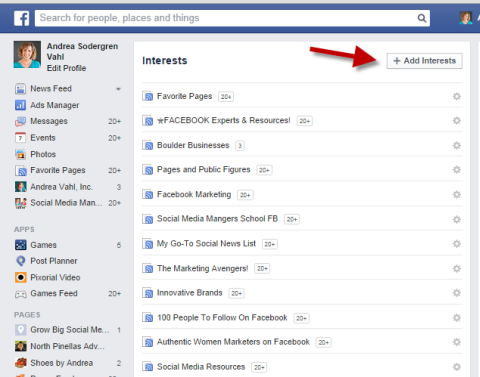Click 20+ badge next to Favorite Pages list
Screen dimensions: 480x377
(226, 97)
